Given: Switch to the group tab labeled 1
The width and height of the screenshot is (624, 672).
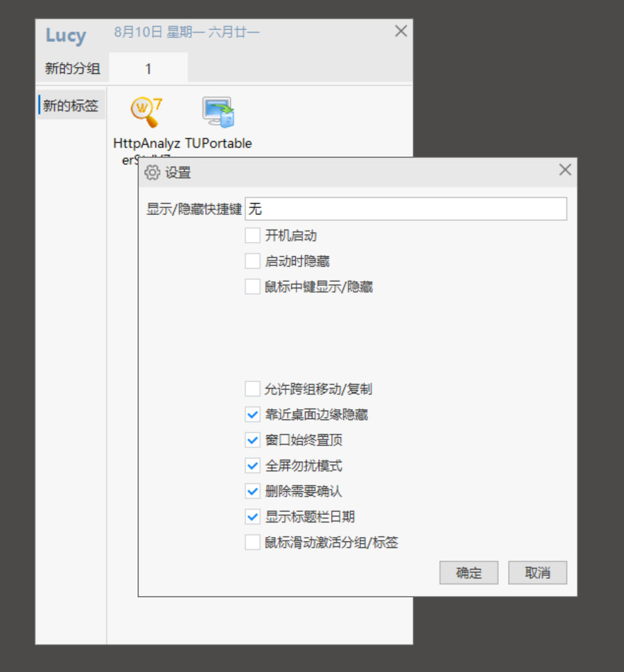Looking at the screenshot, I should 148,68.
